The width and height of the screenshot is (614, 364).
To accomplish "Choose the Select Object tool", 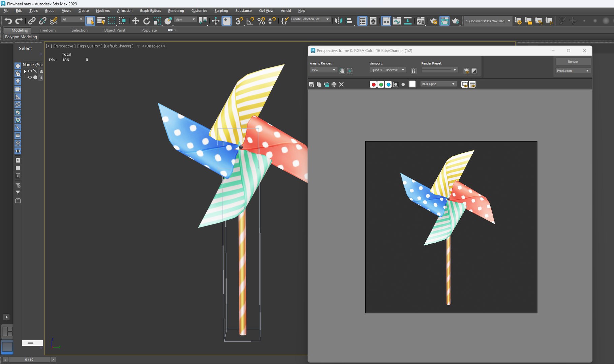I will (90, 21).
